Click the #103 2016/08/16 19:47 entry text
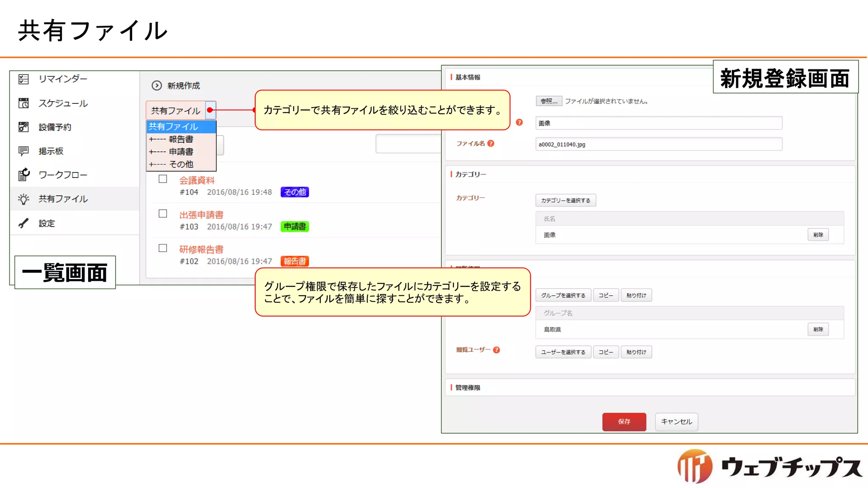The image size is (868, 488). point(226,227)
